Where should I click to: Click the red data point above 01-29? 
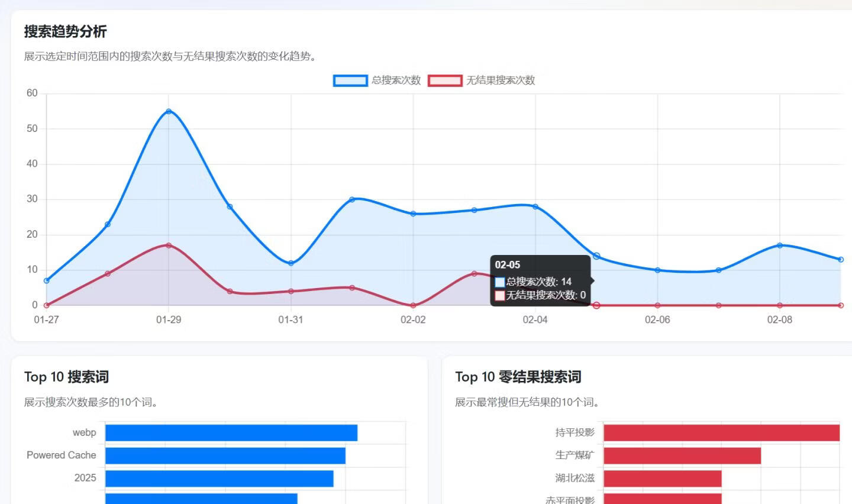pyautogui.click(x=169, y=245)
